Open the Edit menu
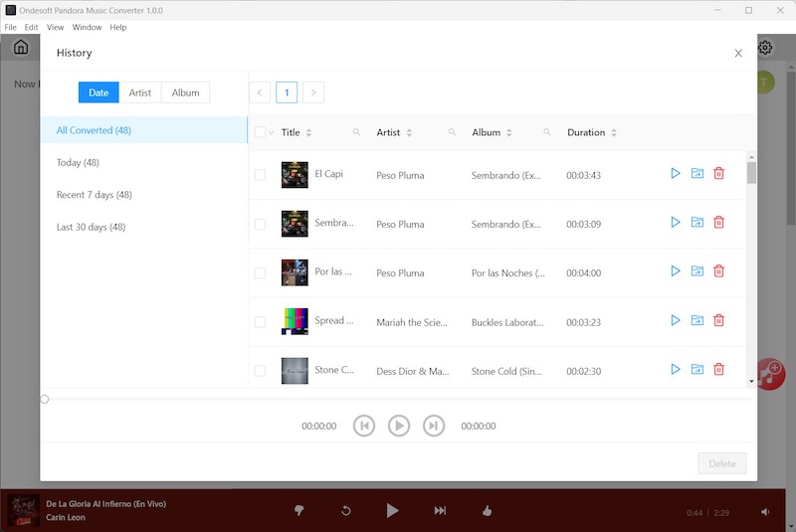 pos(32,28)
